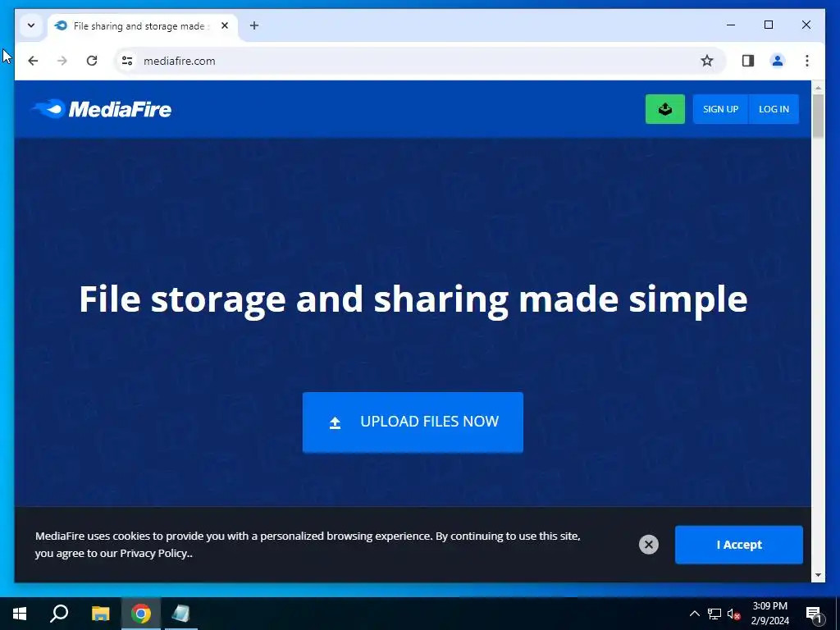Go back using the browser back arrow

coord(33,61)
